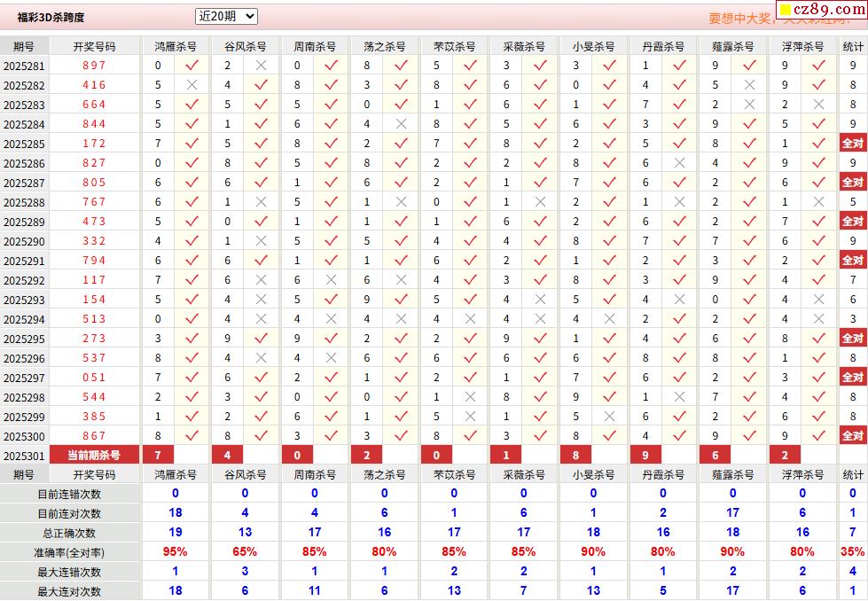Click winning number 172
This screenshot has height=601, width=868.
point(94,144)
